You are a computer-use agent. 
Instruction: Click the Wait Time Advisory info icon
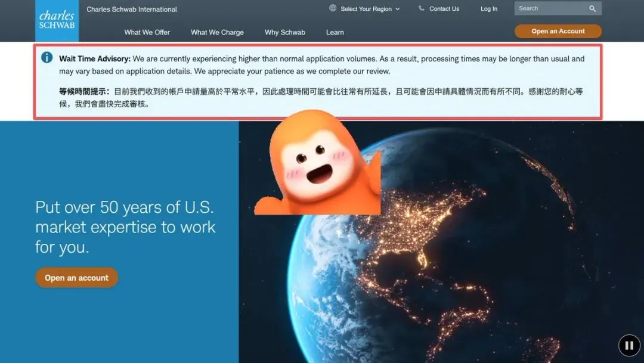click(47, 57)
